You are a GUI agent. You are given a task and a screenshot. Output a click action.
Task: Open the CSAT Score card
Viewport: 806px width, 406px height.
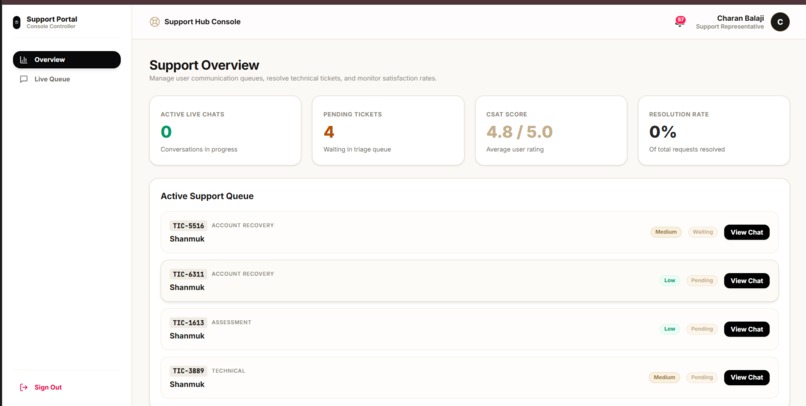(x=551, y=131)
